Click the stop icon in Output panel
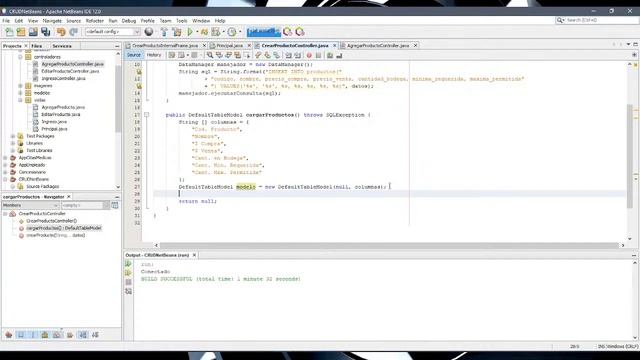The image size is (640, 360). (129, 282)
